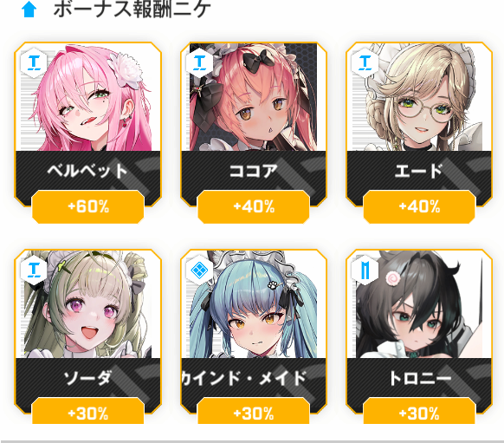The image size is (504, 443).
Task: Click +40% badge under ココア
Action: pos(254,206)
